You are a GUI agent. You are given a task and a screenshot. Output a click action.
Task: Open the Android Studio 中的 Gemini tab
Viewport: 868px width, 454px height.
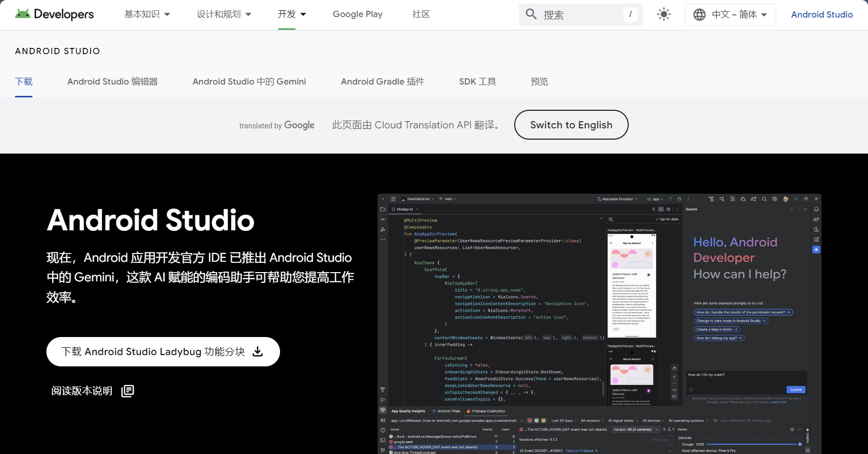(x=249, y=81)
